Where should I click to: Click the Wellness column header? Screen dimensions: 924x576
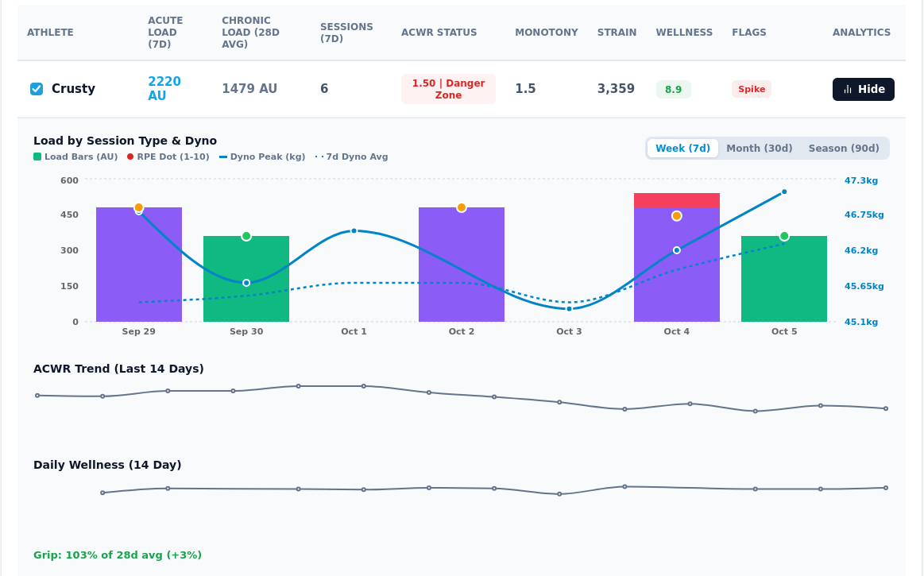point(684,33)
